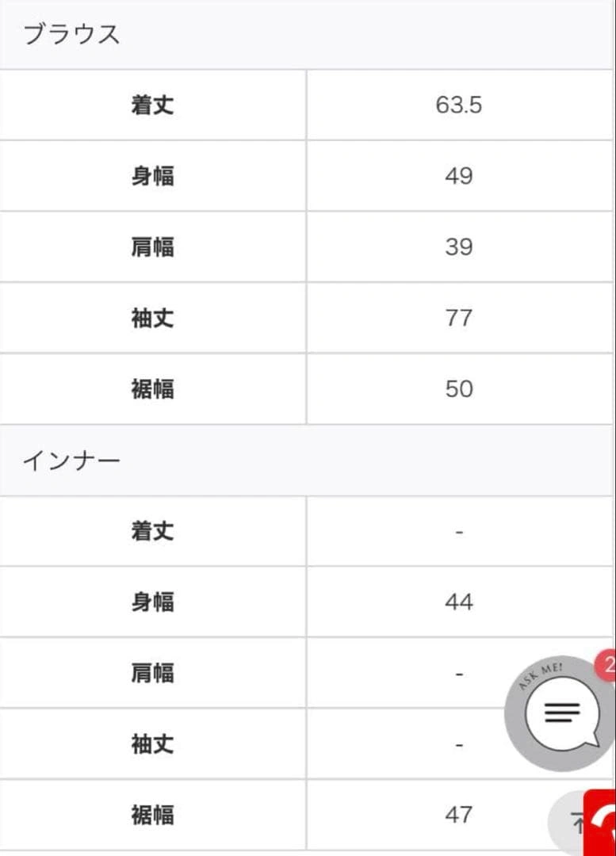Select the ブラウス section header
This screenshot has height=856, width=616.
pos(72,35)
